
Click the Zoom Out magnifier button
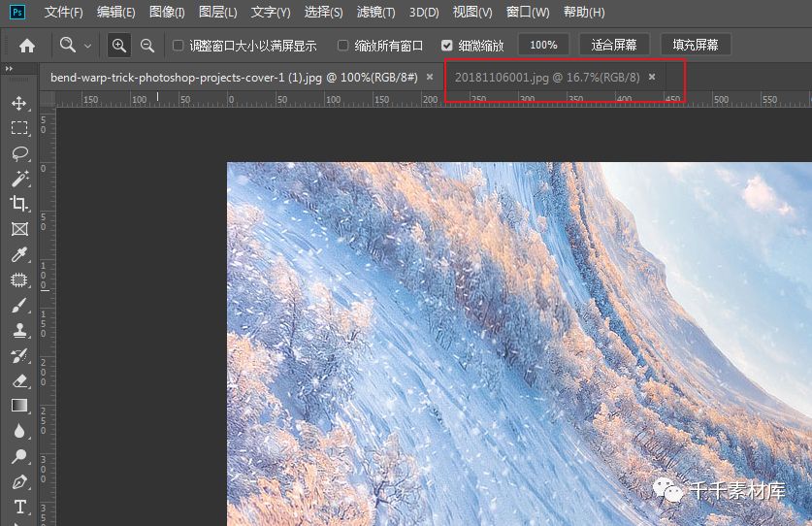(x=147, y=46)
